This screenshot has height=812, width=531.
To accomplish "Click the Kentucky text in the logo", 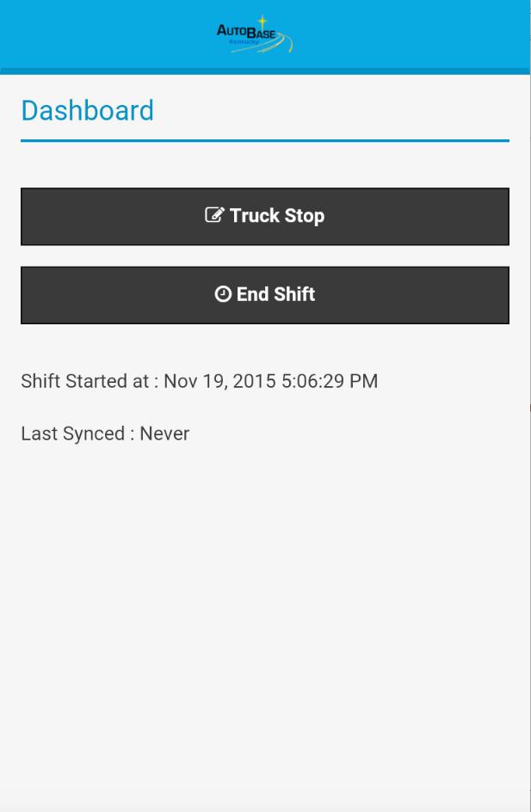I will 243,42.
